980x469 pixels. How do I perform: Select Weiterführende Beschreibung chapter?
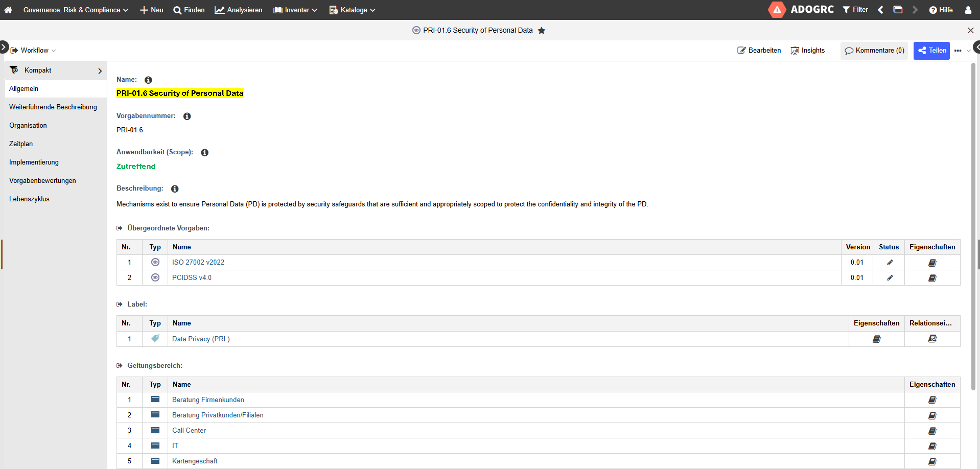coord(55,107)
